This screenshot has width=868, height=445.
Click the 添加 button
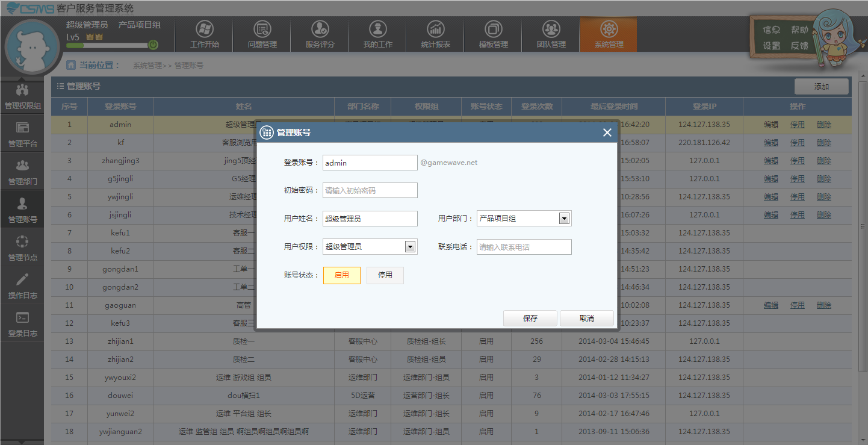(x=822, y=87)
